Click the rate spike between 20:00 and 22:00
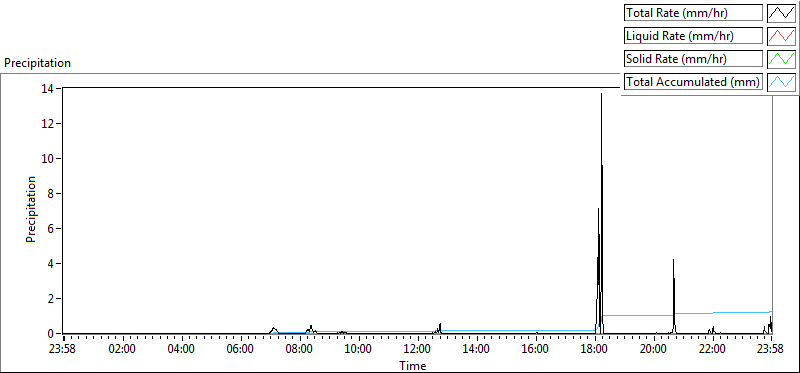The image size is (800, 373). coord(673,261)
